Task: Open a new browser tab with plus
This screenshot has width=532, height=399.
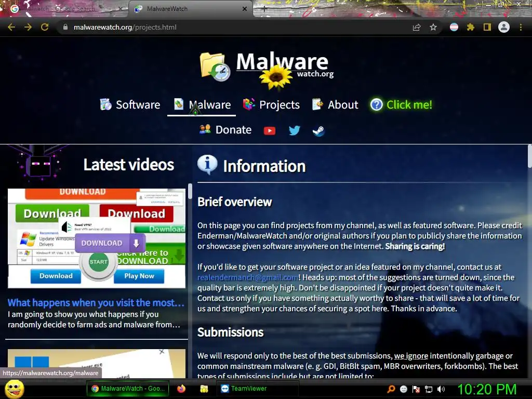Action: click(264, 9)
